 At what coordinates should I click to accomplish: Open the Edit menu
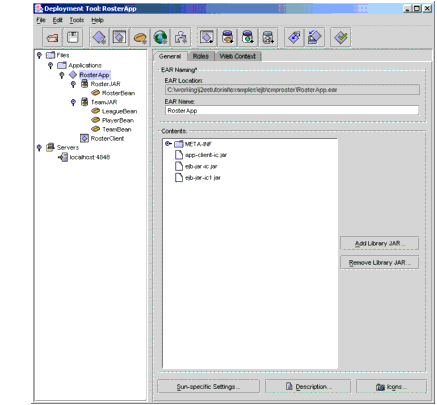57,20
